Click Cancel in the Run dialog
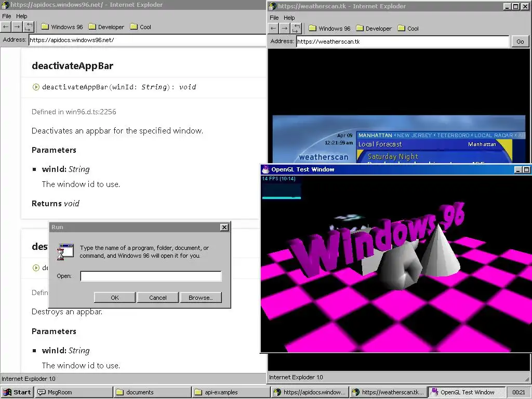The height and width of the screenshot is (399, 532). 158,298
